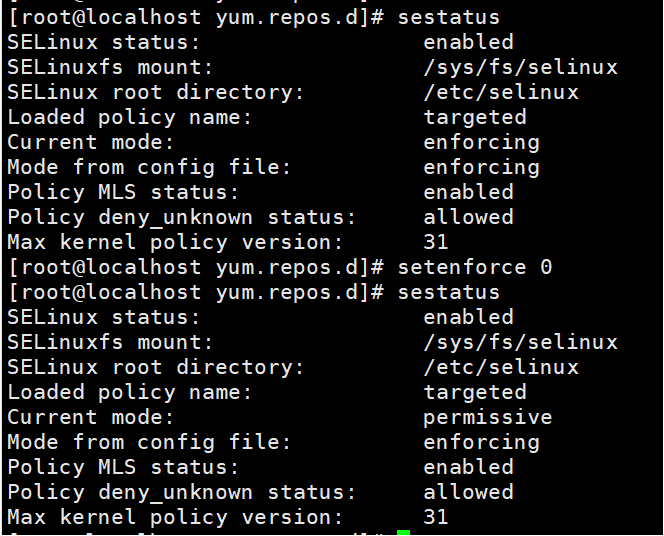
Task: Click the second 'Loaded policy name' label
Action: (130, 393)
